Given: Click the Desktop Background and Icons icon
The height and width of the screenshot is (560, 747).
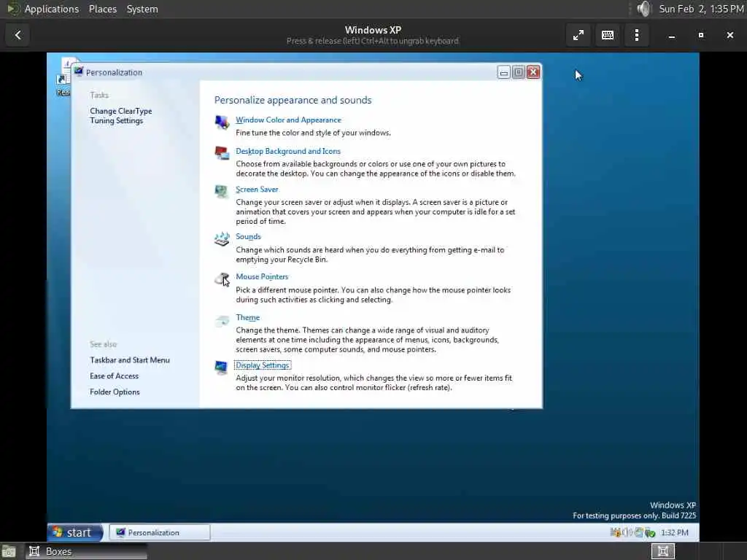Looking at the screenshot, I should coord(222,153).
